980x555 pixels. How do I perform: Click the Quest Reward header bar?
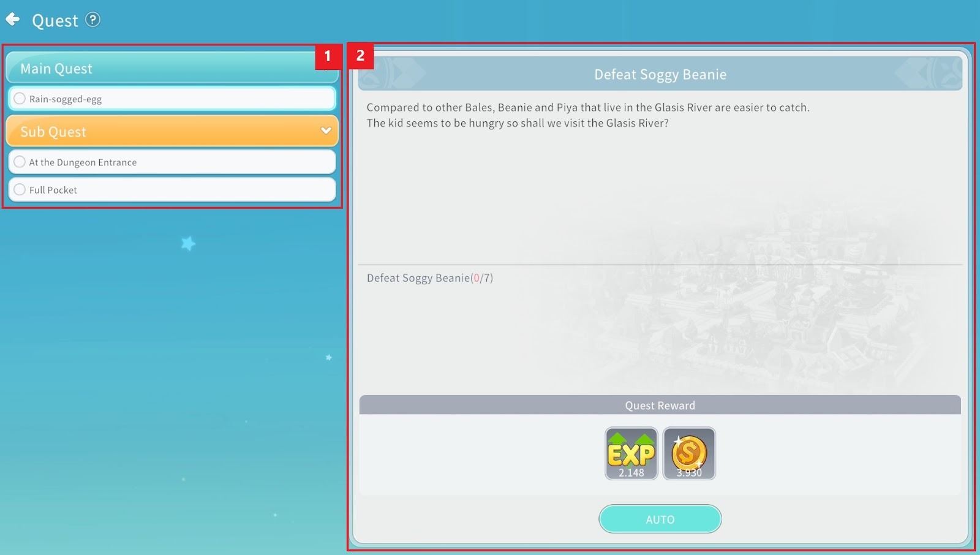tap(660, 406)
